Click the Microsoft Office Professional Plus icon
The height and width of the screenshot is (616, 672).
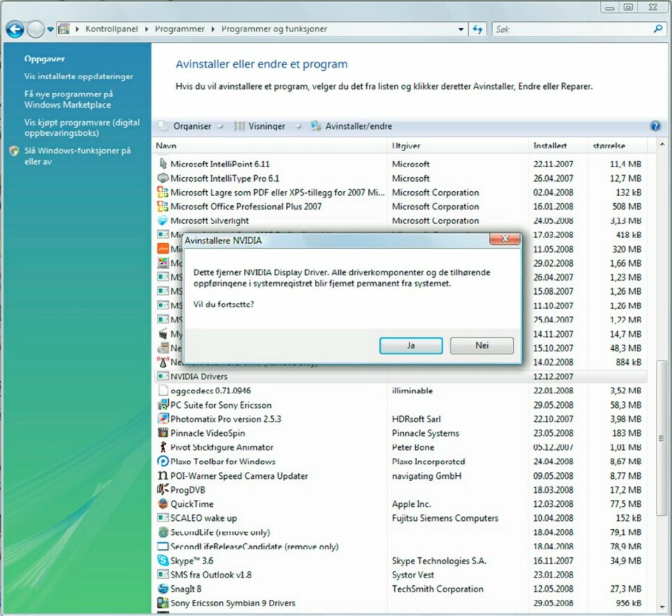point(163,206)
